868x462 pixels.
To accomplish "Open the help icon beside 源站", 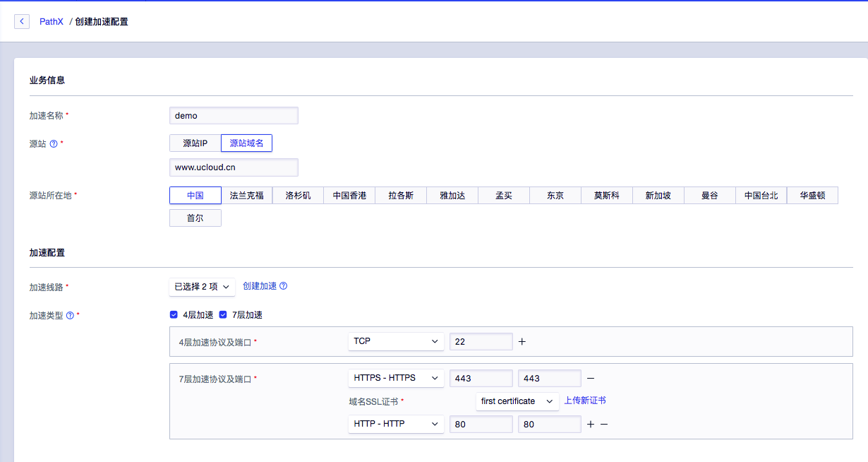I will tap(54, 143).
